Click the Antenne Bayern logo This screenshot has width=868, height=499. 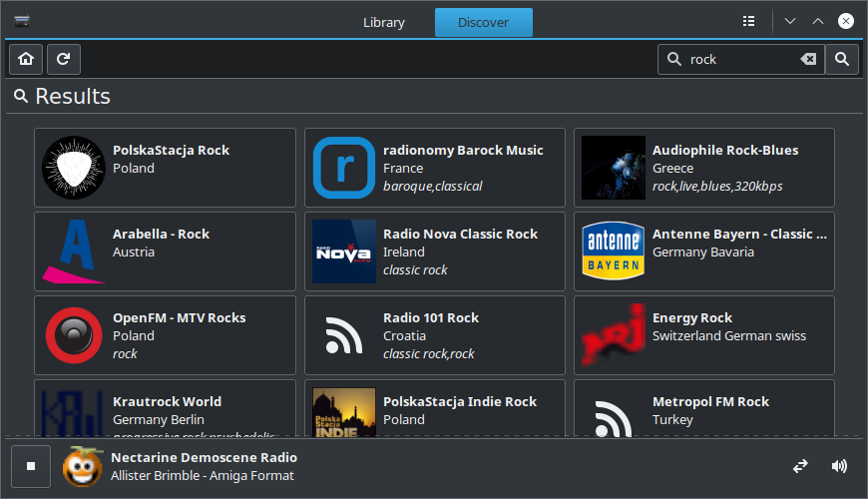tap(614, 251)
